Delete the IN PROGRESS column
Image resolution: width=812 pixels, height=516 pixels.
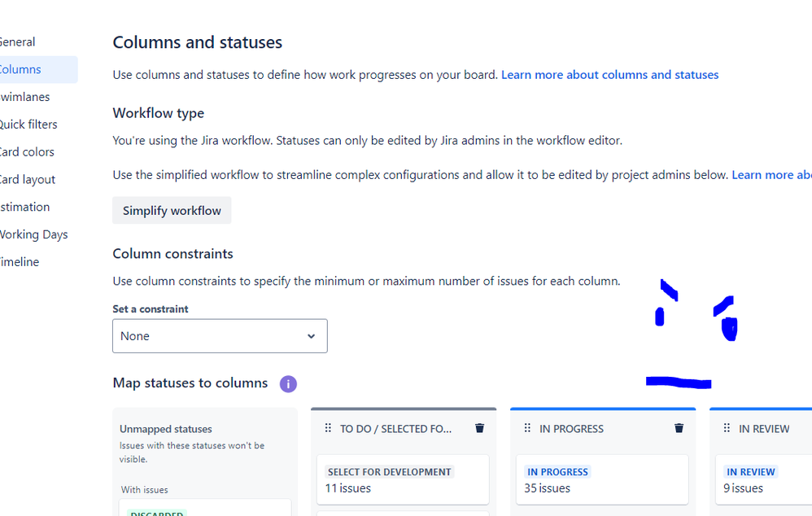[679, 428]
